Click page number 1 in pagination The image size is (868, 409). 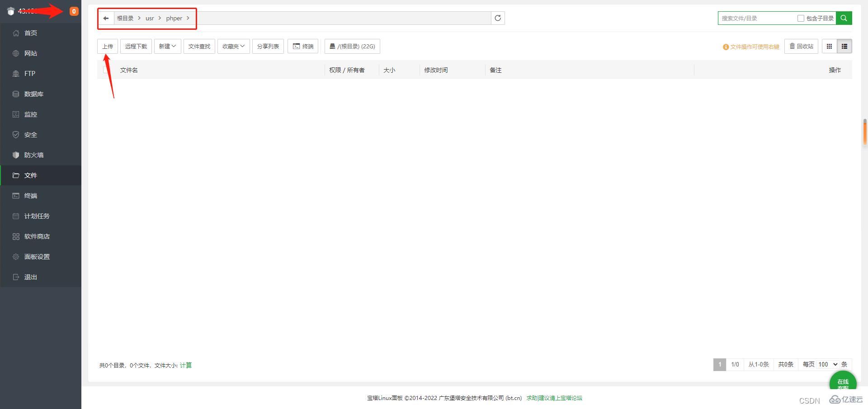tap(720, 364)
